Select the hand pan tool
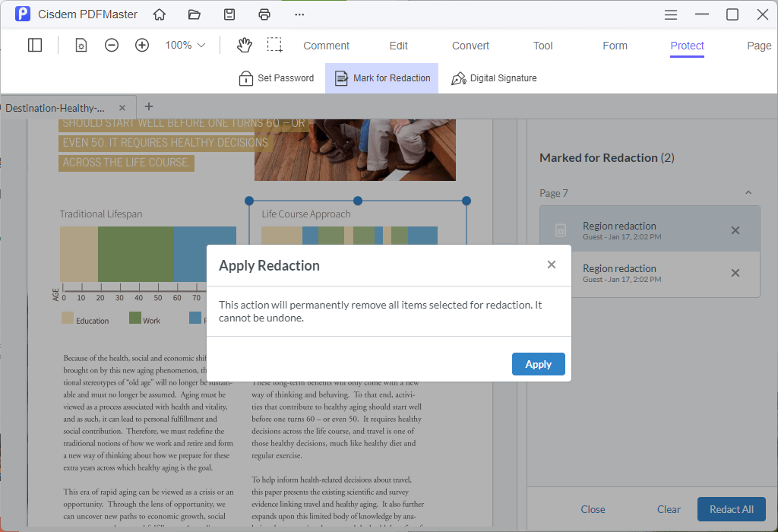The width and height of the screenshot is (778, 532). click(x=244, y=45)
